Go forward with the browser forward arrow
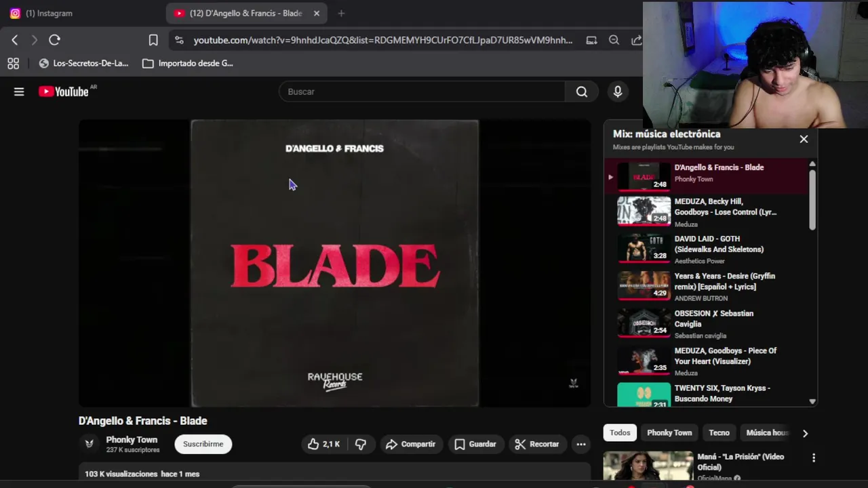Image resolution: width=868 pixels, height=488 pixels. [x=34, y=40]
